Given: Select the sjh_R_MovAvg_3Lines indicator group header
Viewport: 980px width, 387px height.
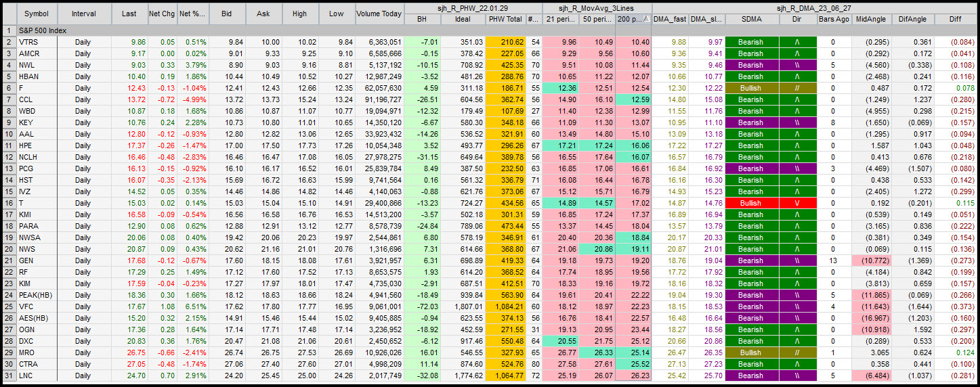Looking at the screenshot, I should [x=597, y=8].
